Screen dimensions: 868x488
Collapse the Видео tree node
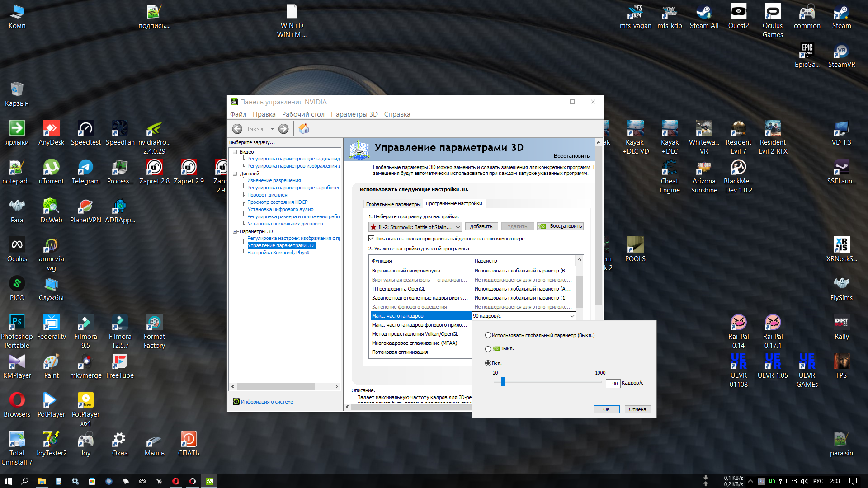coord(235,152)
